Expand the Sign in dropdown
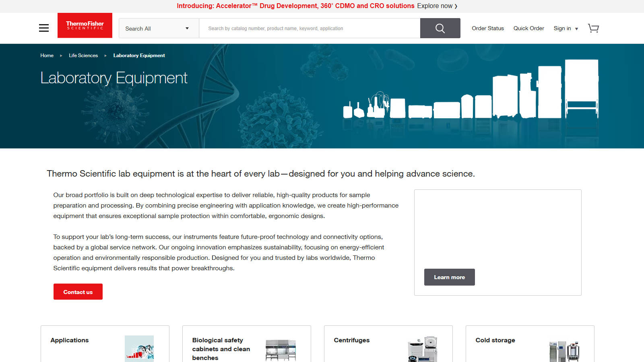The width and height of the screenshot is (644, 362). click(566, 28)
